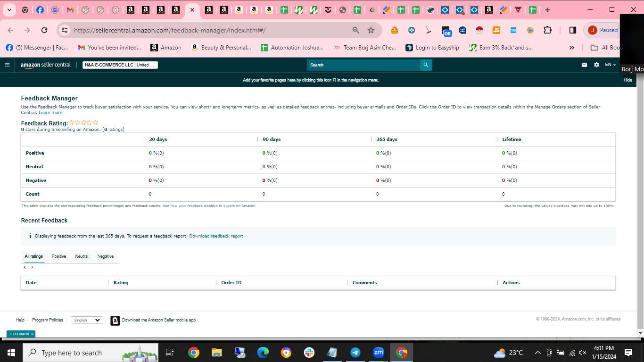Show more bookmarks with the double chevron
This screenshot has height=362, width=644.
572,48
